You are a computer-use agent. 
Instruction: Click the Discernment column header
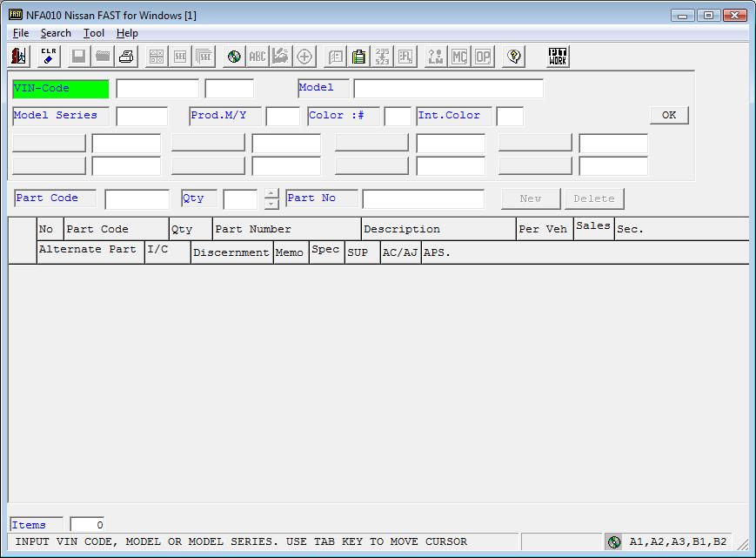[x=232, y=252]
